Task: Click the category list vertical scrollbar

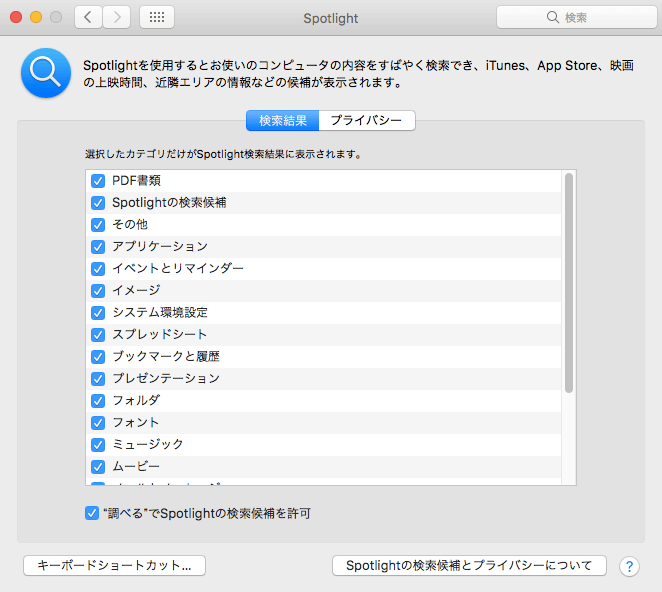Action: pos(569,283)
